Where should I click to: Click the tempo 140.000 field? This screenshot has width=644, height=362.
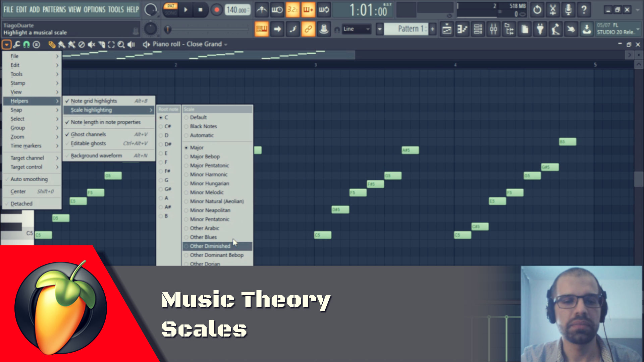click(237, 10)
